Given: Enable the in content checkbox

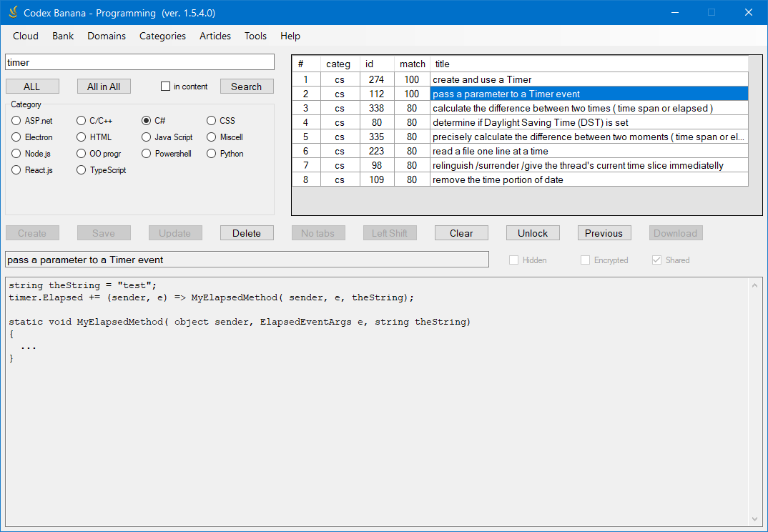Looking at the screenshot, I should click(166, 87).
